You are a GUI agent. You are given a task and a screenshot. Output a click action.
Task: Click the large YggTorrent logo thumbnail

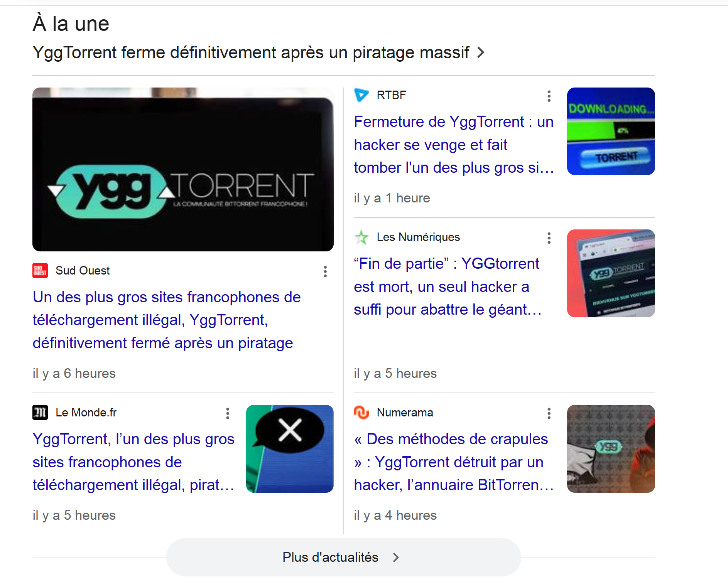click(x=183, y=170)
